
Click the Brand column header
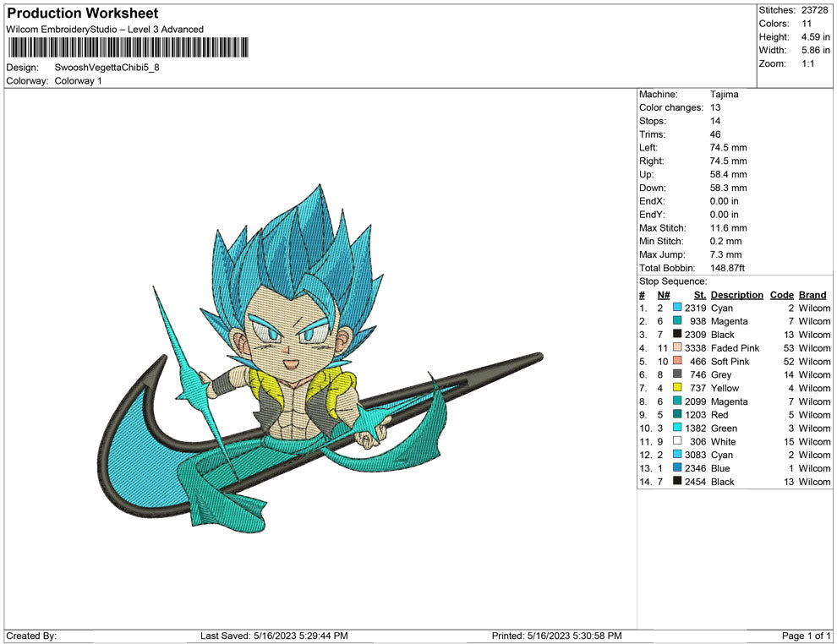click(x=812, y=294)
